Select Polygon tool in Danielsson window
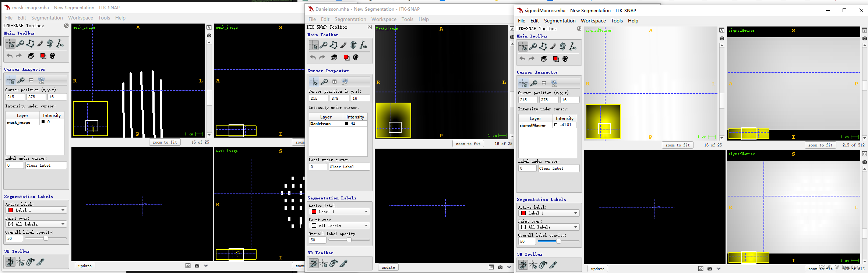The height and width of the screenshot is (273, 868). (x=334, y=45)
